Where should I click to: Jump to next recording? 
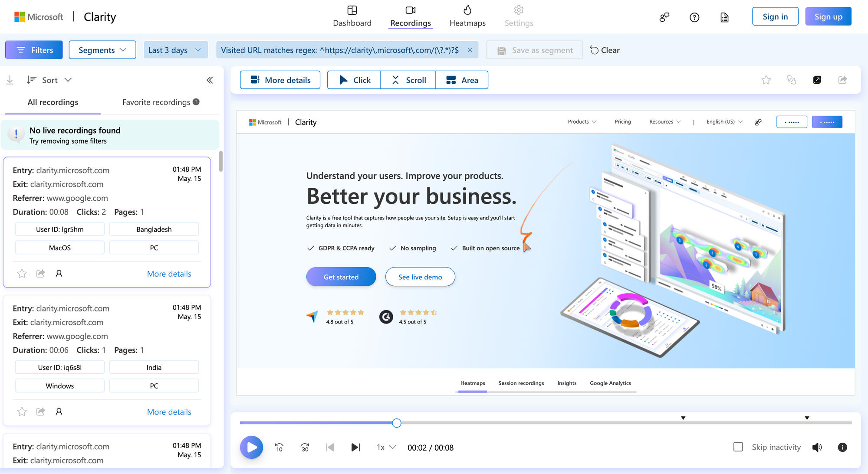(x=355, y=447)
